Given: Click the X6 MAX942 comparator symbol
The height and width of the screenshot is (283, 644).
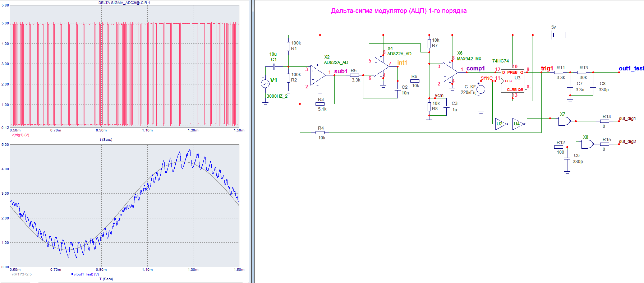Looking at the screenshot, I should pyautogui.click(x=449, y=72).
